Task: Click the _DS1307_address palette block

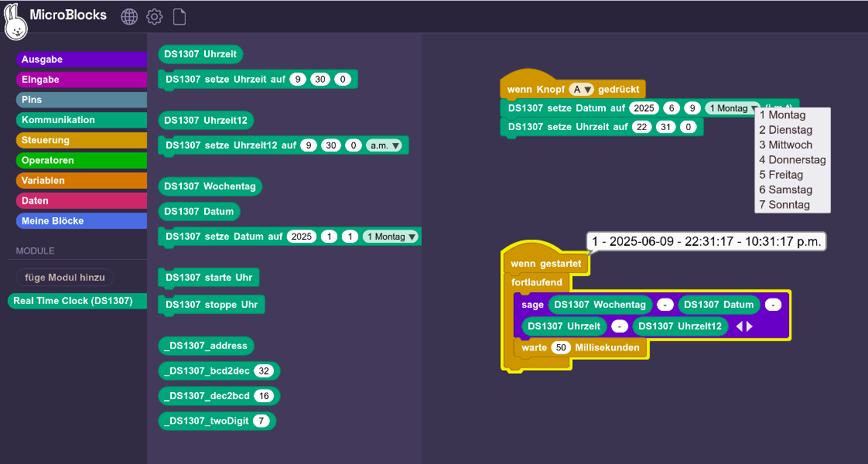Action: pos(206,346)
